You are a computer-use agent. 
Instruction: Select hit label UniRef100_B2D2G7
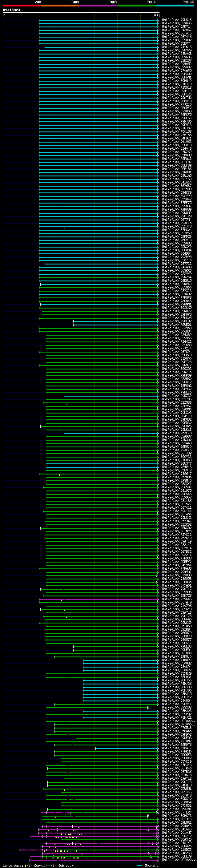pyautogui.click(x=177, y=60)
